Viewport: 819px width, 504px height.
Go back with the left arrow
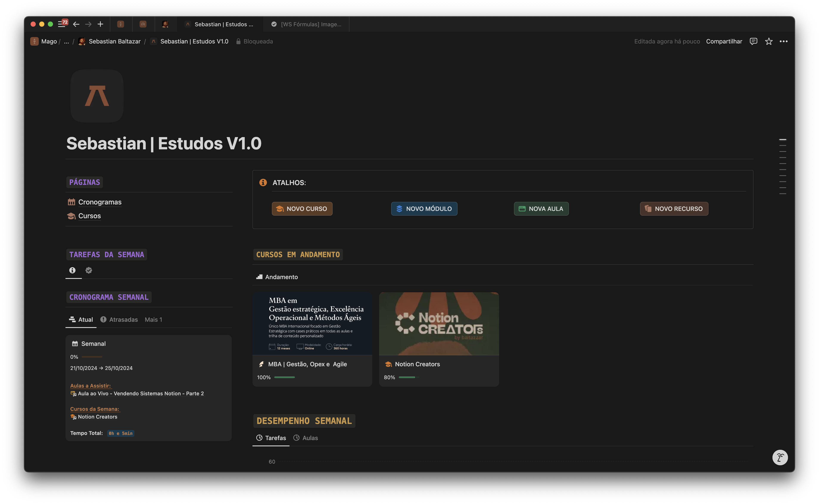click(x=76, y=24)
